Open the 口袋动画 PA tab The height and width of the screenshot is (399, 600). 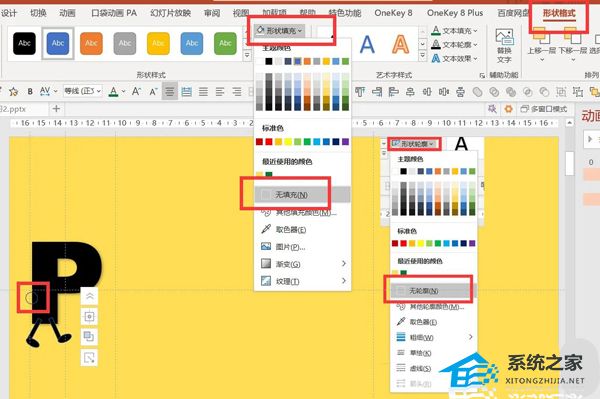114,13
